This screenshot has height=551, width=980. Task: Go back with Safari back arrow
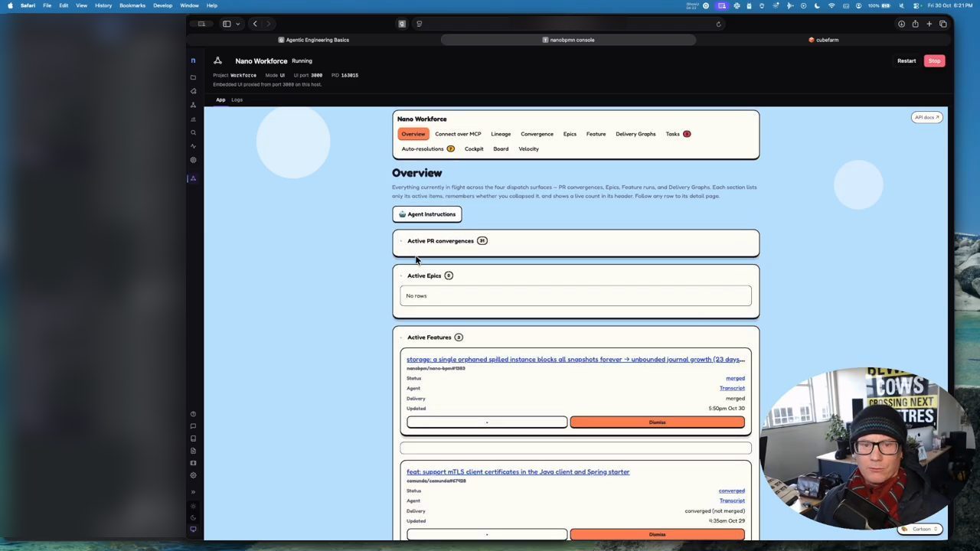[255, 24]
